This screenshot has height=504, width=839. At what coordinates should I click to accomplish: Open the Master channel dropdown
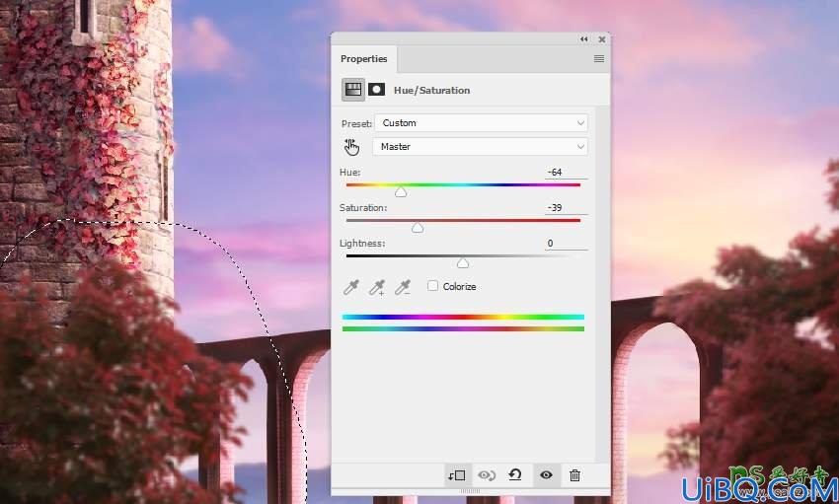pos(480,146)
